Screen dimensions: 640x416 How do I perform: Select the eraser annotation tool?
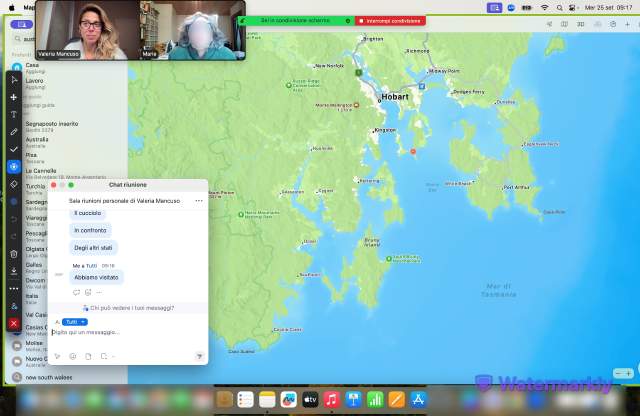(x=13, y=184)
